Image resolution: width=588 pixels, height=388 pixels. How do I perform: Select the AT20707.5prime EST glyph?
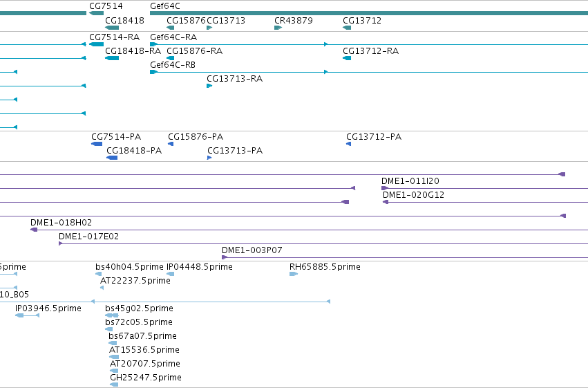pos(114,371)
